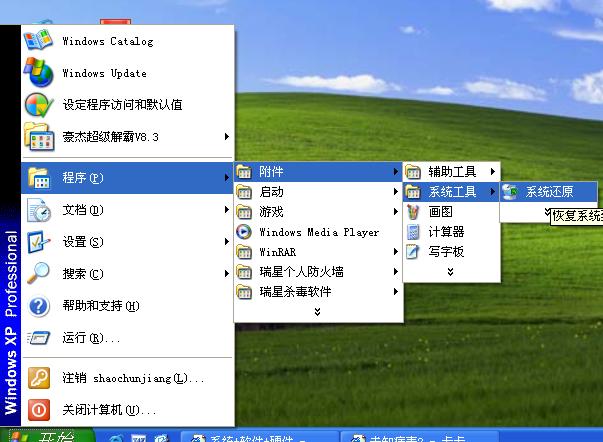Click the 设置(S) settings icon
This screenshot has width=603, height=442.
point(38,242)
